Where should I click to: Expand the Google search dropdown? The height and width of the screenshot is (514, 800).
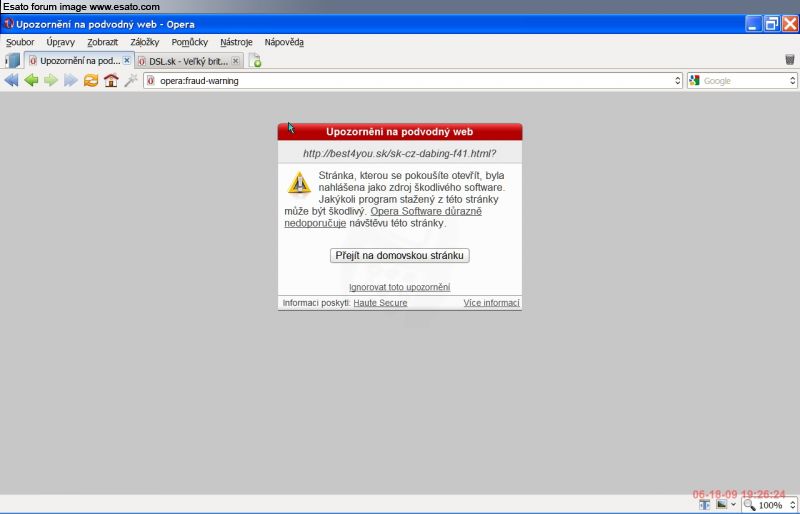click(x=792, y=81)
